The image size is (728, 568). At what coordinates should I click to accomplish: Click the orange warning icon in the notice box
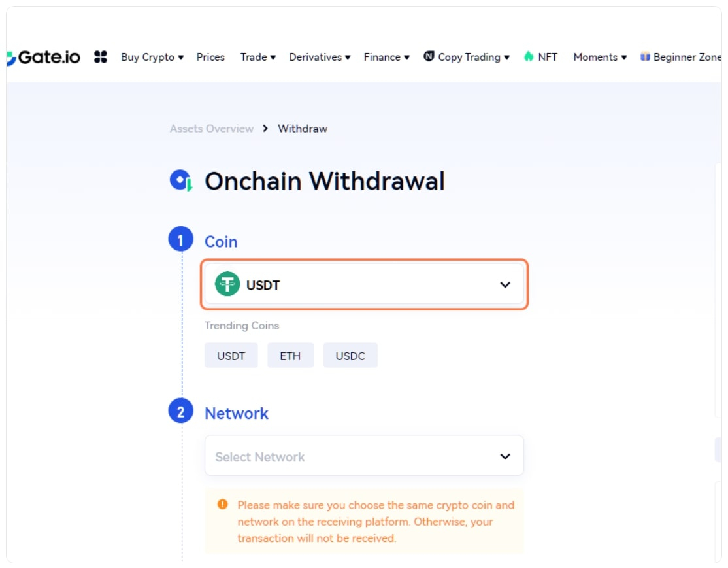pos(223,504)
